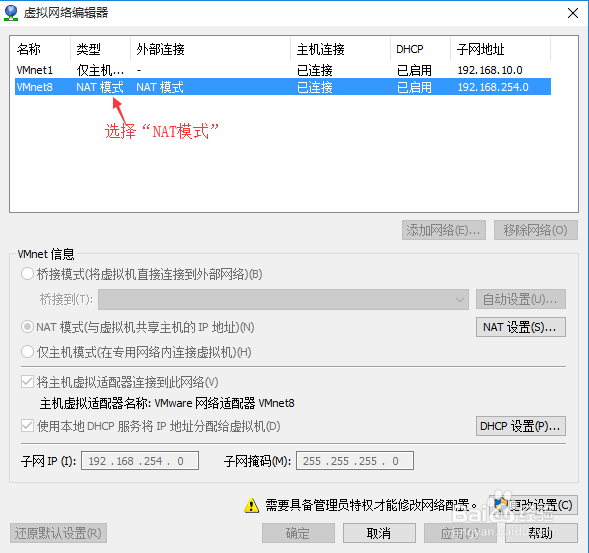This screenshot has height=553, width=589.
Task: Click the shield icon on 更改设置 button
Action: click(500, 505)
